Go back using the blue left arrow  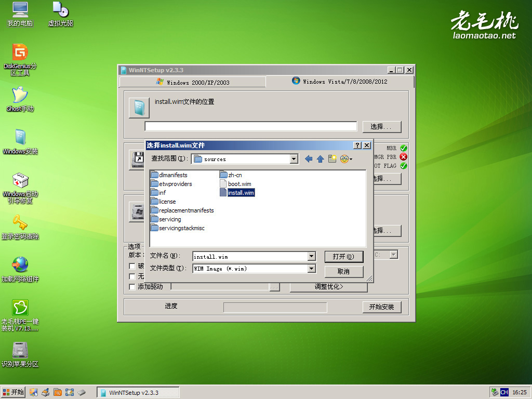click(309, 159)
